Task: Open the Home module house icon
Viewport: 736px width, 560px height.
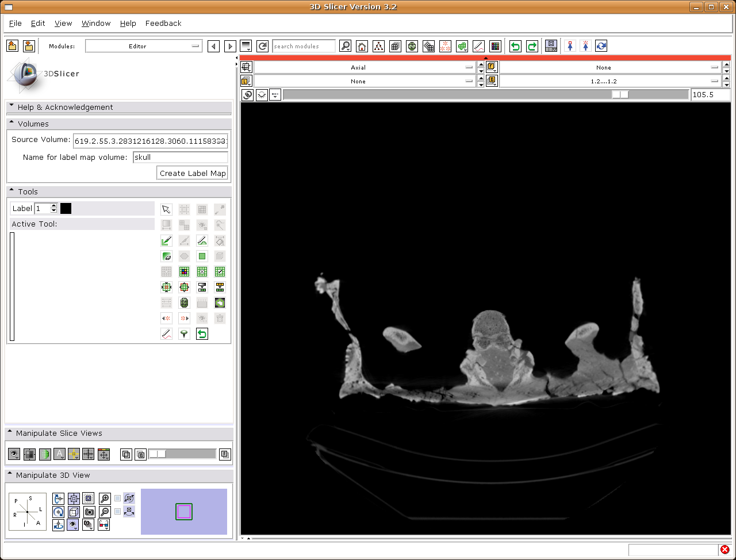Action: click(x=362, y=46)
